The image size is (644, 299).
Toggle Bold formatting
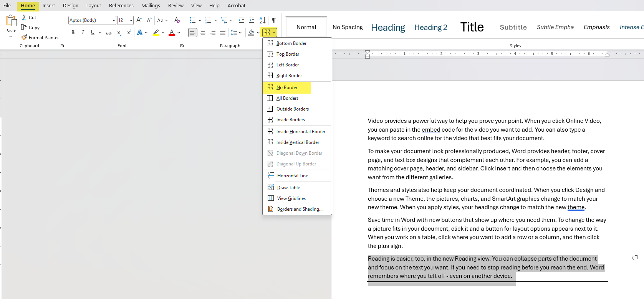(73, 33)
